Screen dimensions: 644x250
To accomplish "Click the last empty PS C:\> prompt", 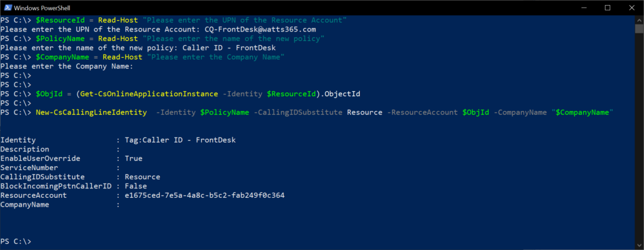I will 16,241.
